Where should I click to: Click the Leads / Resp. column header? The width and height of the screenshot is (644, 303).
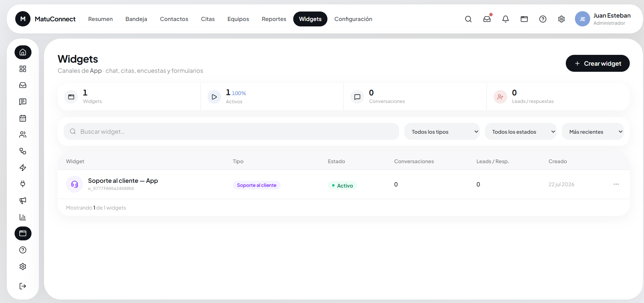pos(493,161)
